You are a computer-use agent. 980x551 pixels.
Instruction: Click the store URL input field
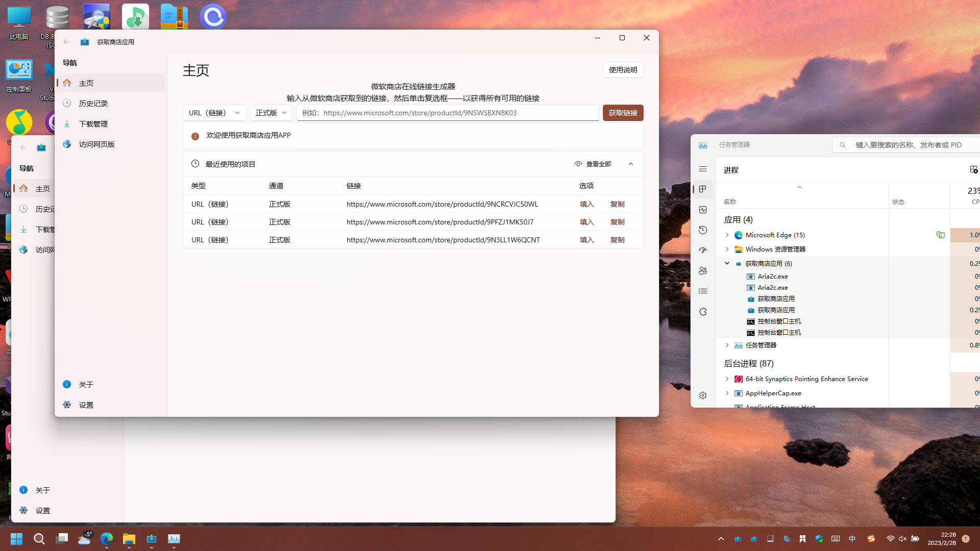point(448,113)
